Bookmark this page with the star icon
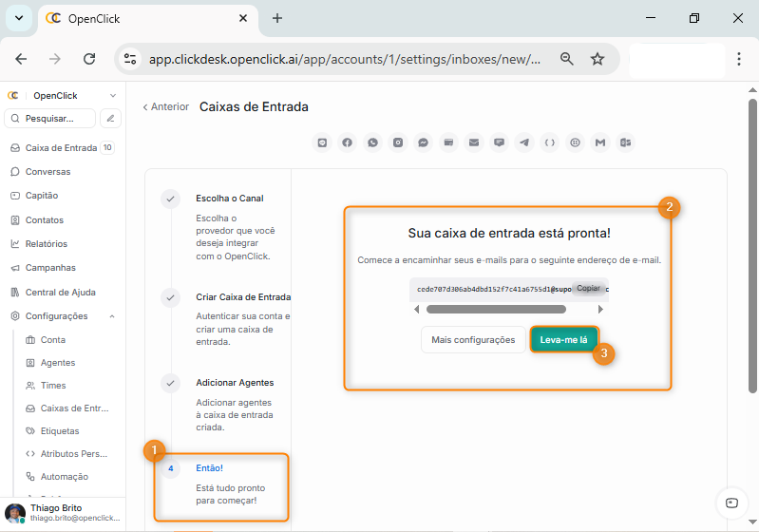Screen dimensions: 759x532 (x=598, y=59)
